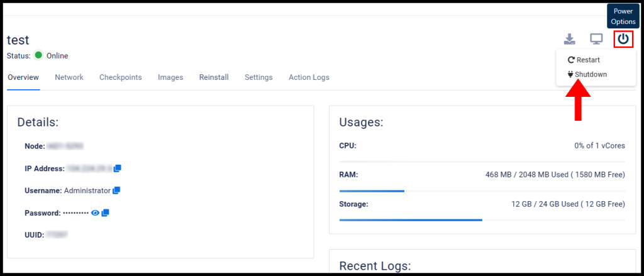Viewport: 644px width, 276px height.
Task: Open the Power Options button
Action: click(x=623, y=40)
